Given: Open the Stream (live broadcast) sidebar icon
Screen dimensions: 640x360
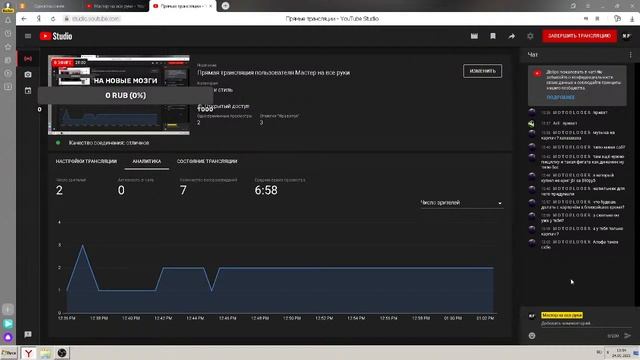Looking at the screenshot, I should tap(28, 59).
